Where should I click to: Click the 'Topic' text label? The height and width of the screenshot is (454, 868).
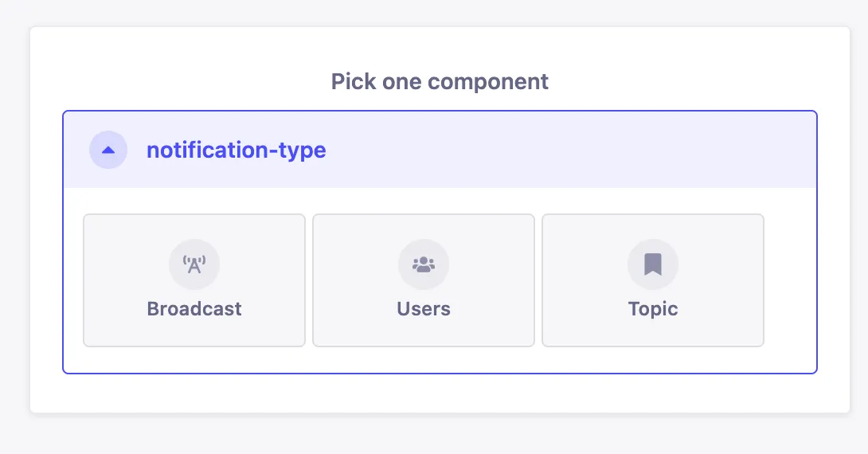653,309
